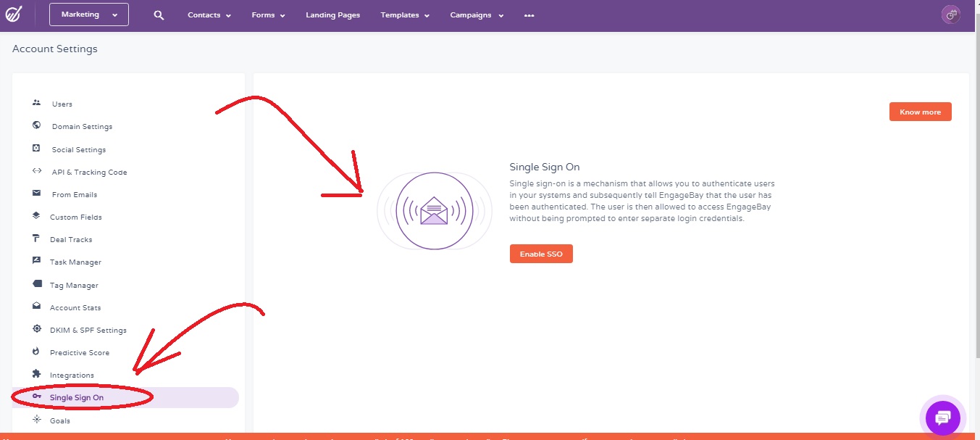This screenshot has height=440, width=980.
Task: Select Custom Fields in settings sidebar
Action: 75,217
